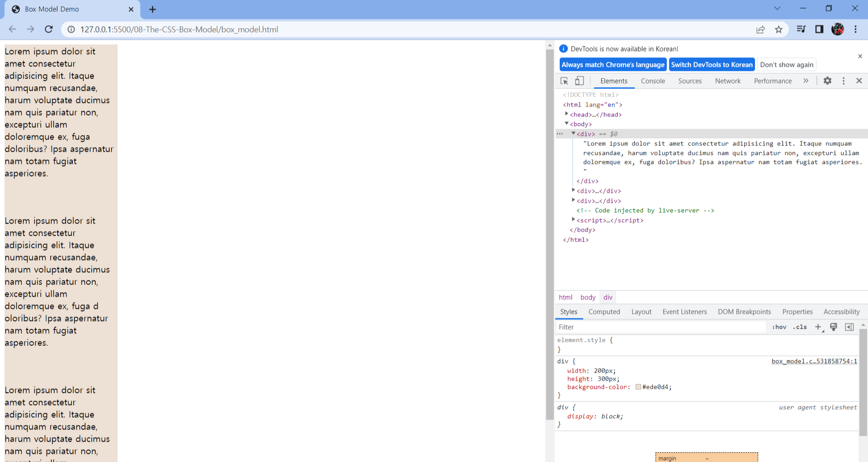Screen dimensions: 868x462
Task: Close the Box Model Demo tab
Action: click(x=131, y=9)
